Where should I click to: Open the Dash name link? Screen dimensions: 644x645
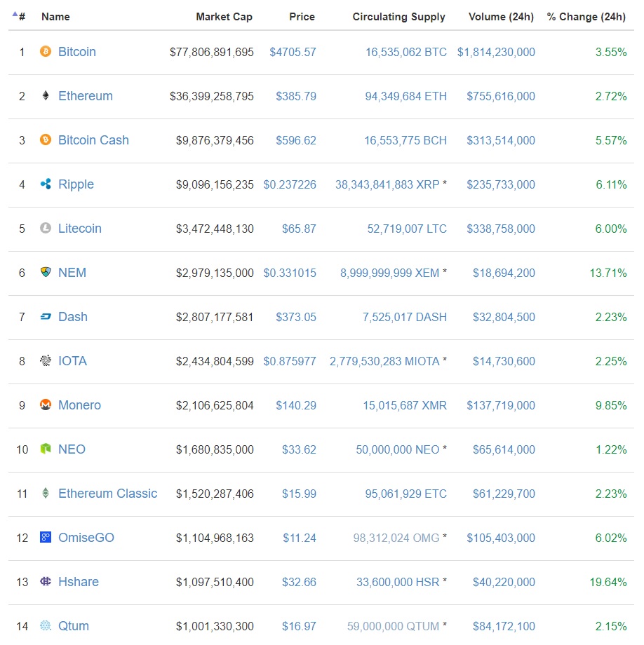click(73, 317)
